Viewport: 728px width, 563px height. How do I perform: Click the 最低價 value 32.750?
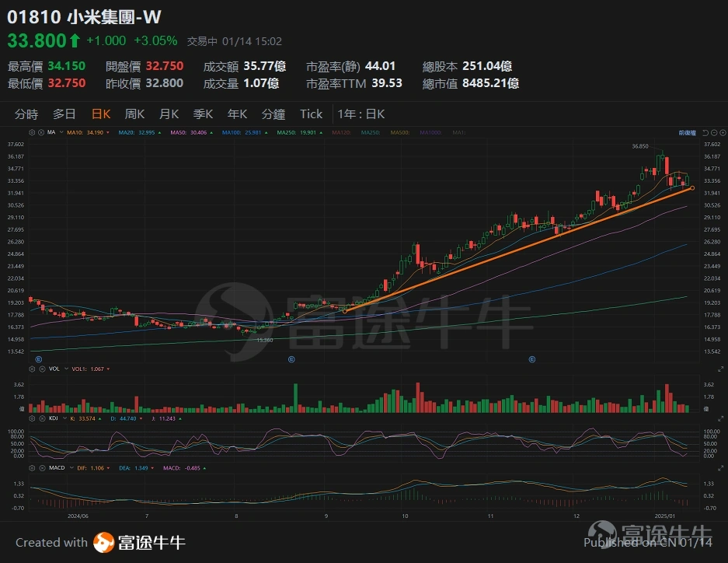[66, 83]
